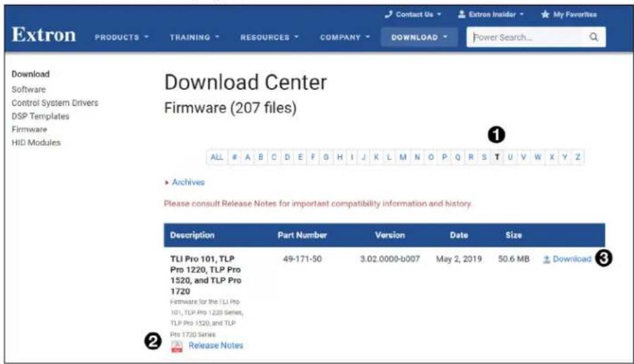This screenshot has height=364, width=634.
Task: Open the Resources dropdown menu
Action: pyautogui.click(x=270, y=37)
